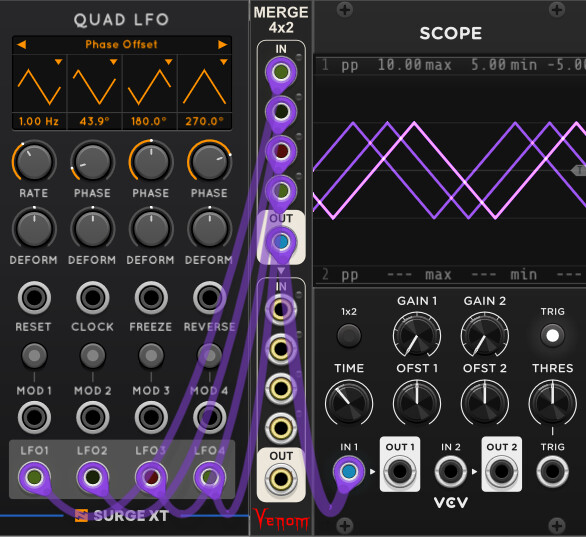Go to previous Quad LFO mode with left arrow

point(21,44)
